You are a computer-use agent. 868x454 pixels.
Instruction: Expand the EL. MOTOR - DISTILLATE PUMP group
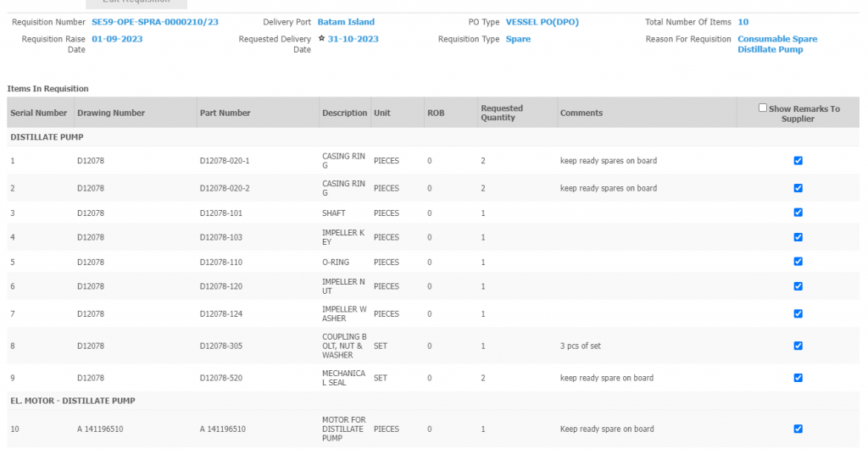pos(72,401)
